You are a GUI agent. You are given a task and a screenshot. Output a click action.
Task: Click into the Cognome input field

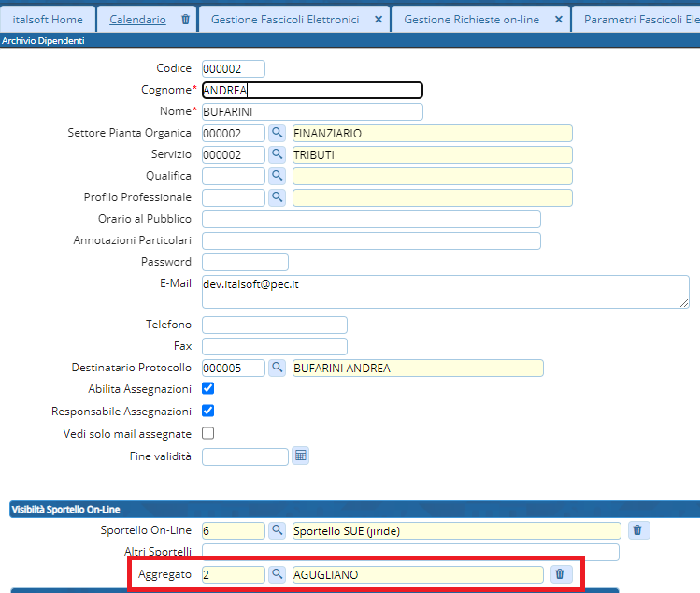(312, 91)
